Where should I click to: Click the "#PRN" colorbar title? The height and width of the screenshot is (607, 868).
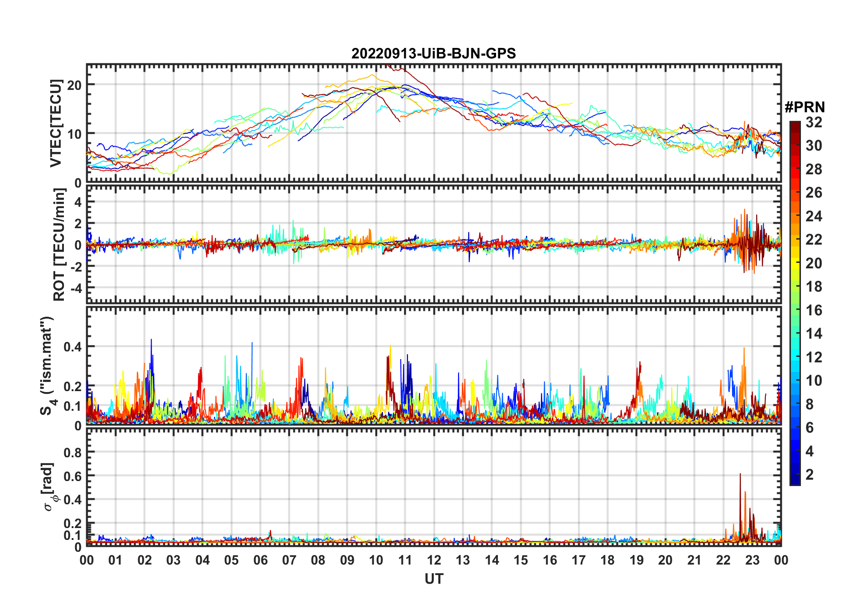[x=805, y=107]
